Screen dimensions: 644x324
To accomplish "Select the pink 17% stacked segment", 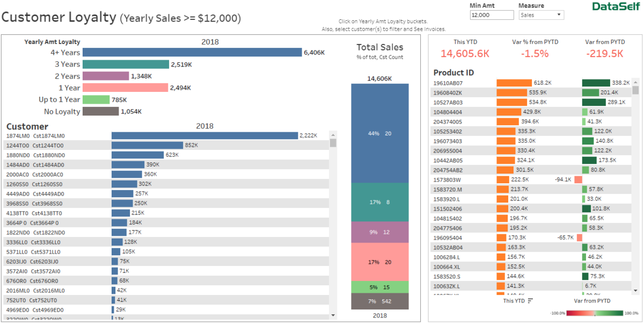I will 379,262.
